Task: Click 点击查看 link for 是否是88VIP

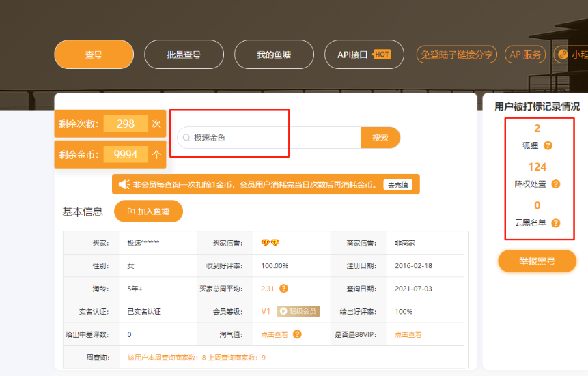Action: 408,334
